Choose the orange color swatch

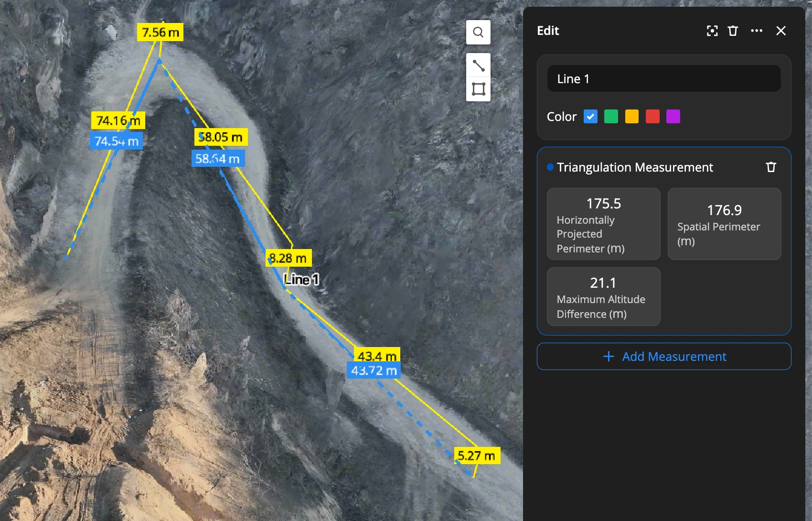pyautogui.click(x=631, y=117)
